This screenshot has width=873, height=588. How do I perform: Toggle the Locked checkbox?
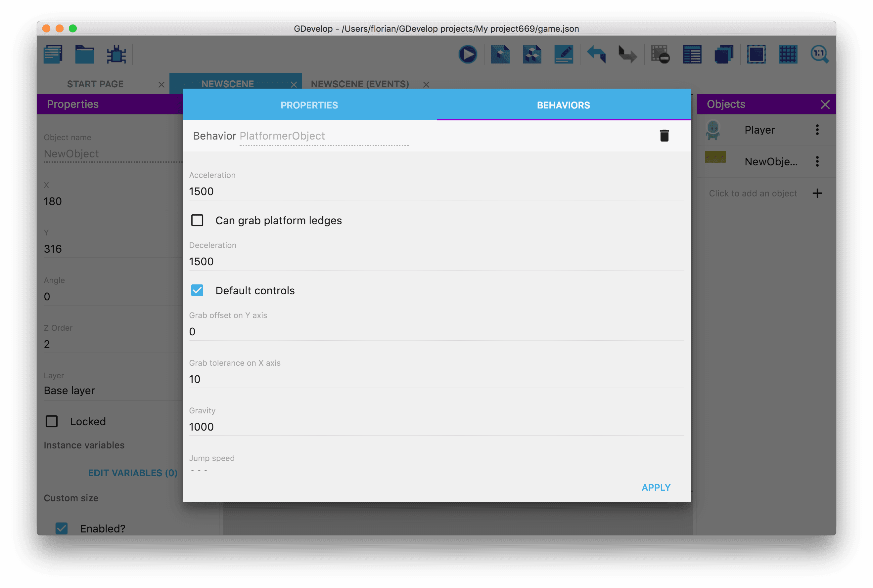[x=52, y=422]
